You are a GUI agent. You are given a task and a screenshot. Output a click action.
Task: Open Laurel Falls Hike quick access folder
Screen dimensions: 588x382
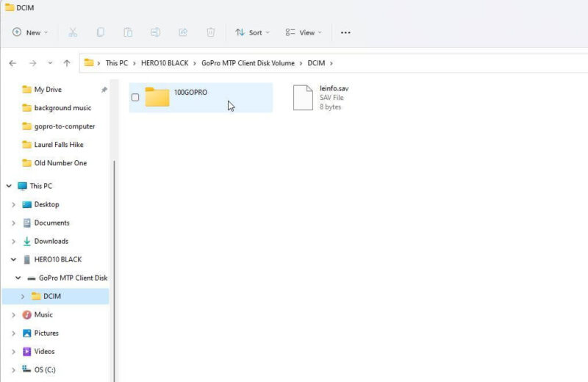point(59,145)
